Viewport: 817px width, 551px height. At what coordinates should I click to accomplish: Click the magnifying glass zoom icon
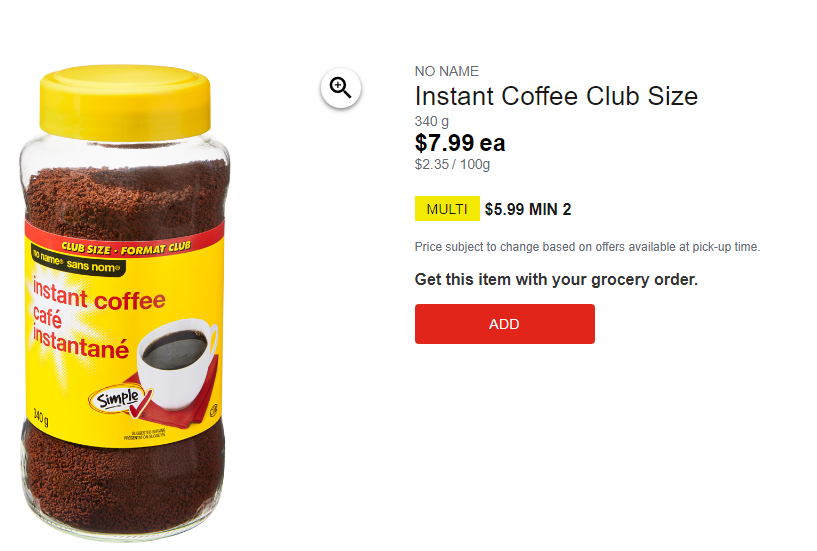point(340,88)
